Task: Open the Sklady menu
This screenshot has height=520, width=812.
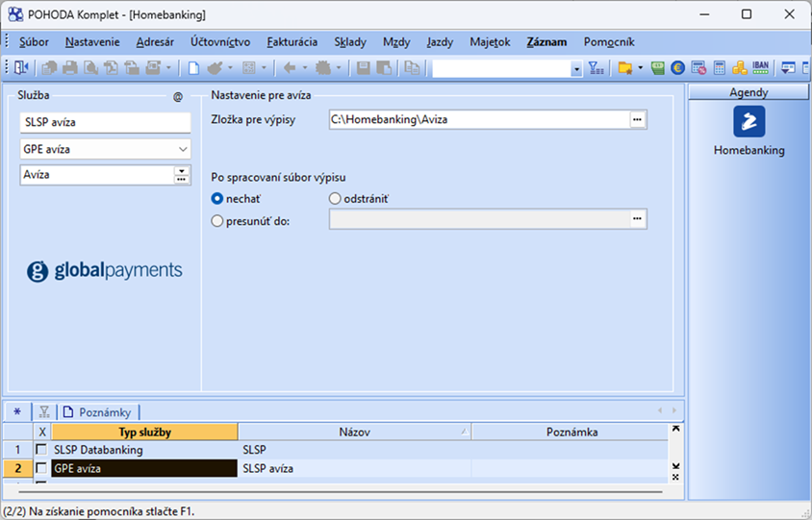Action: click(x=350, y=42)
